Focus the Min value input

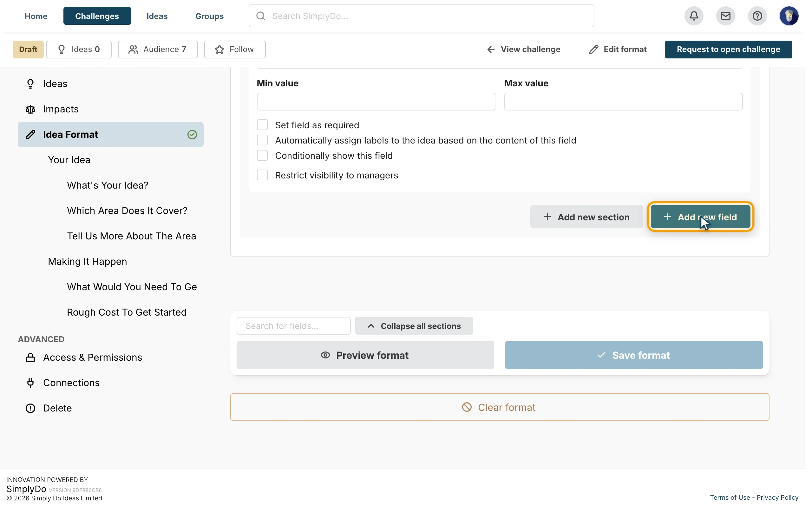pos(376,102)
